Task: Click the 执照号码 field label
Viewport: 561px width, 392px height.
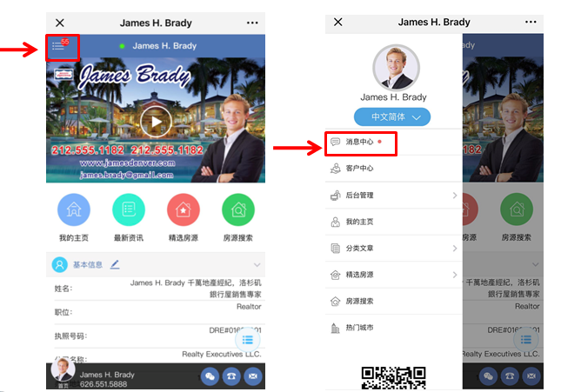Action: 70,336
